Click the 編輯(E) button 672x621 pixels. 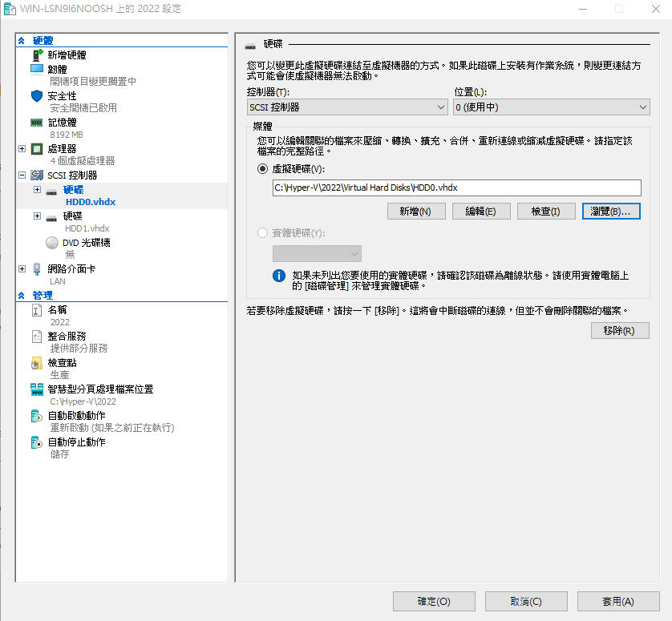(481, 212)
